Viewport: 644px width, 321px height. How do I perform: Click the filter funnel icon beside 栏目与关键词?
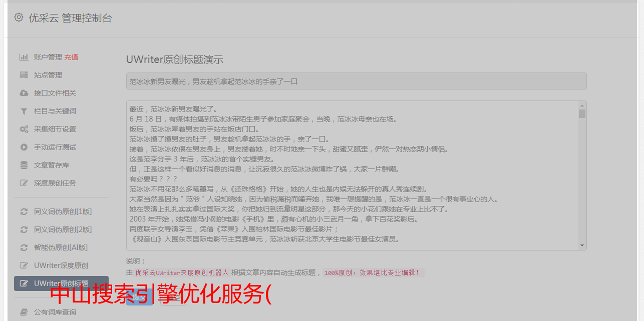pyautogui.click(x=24, y=111)
